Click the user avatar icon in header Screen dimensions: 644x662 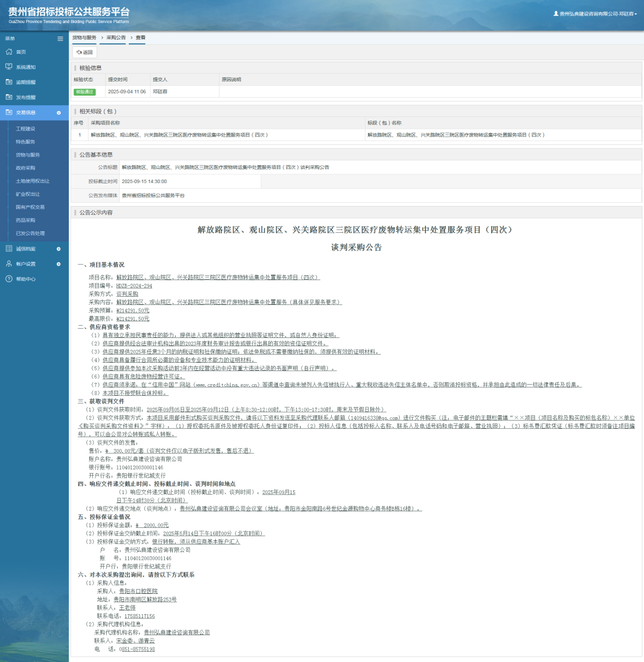point(556,13)
